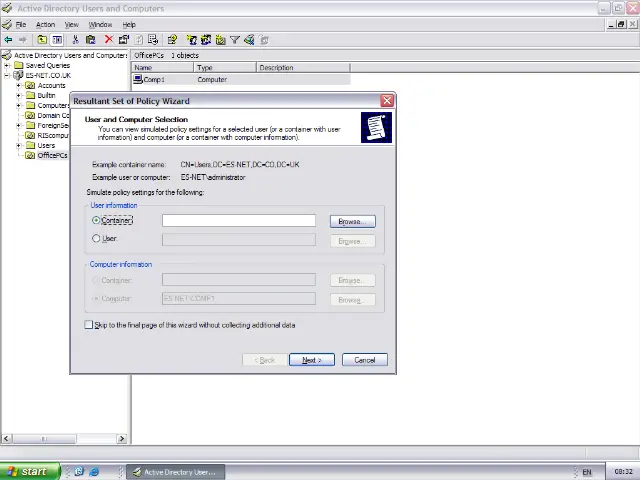Click the EN language indicator in tray
The width and height of the screenshot is (640, 480).
(x=587, y=472)
